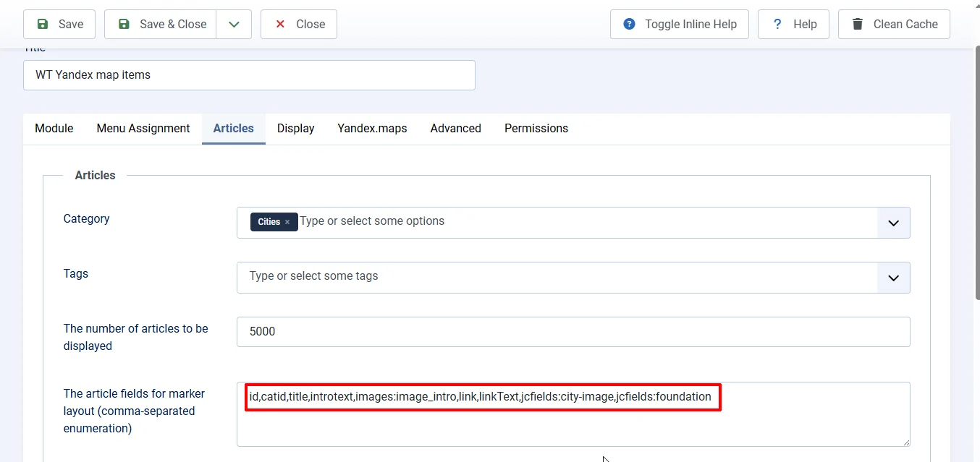
Task: Click the Category field label
Action: click(x=87, y=219)
